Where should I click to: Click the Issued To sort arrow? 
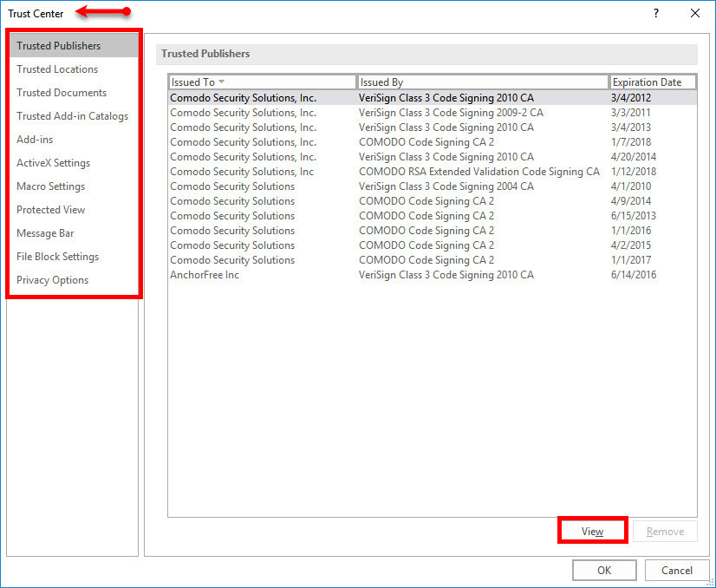[x=221, y=82]
